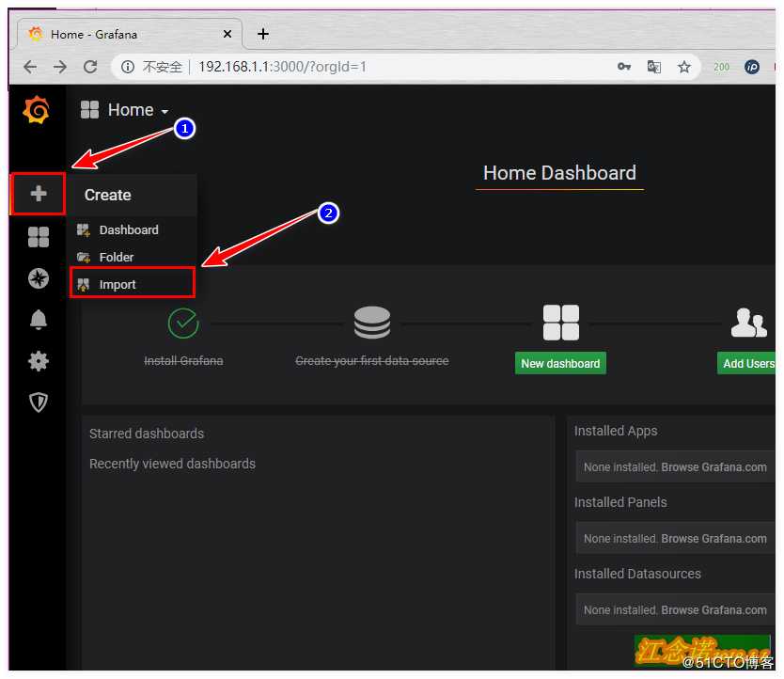Click Starred dashboards heading
This screenshot has height=679, width=784.
coord(147,434)
